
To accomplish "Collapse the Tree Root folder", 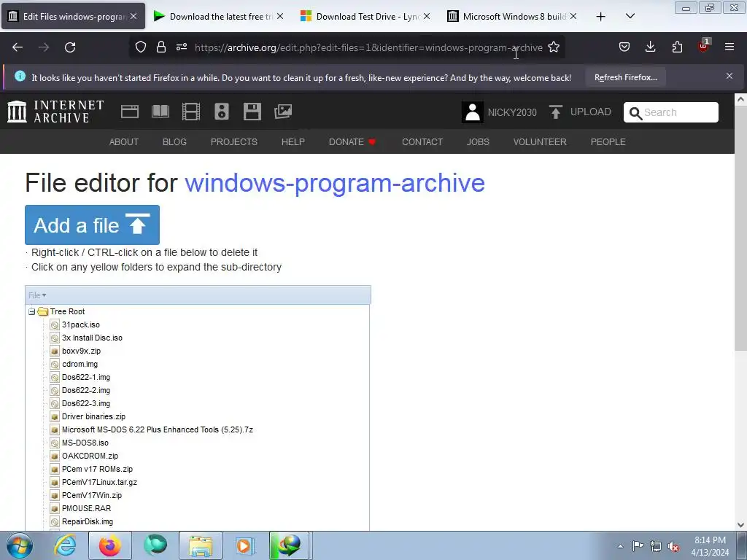I will click(x=31, y=311).
